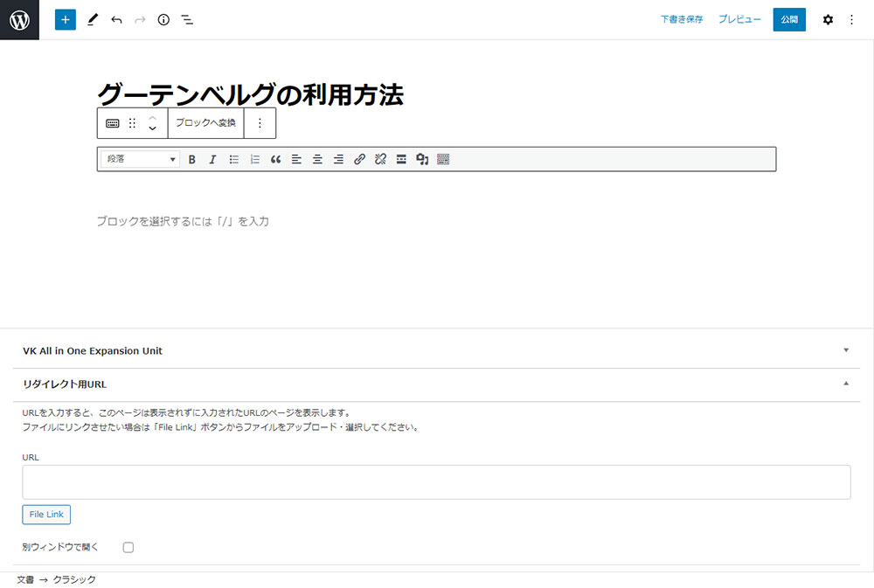
Task: Click the WordPress logo
Action: 19,19
